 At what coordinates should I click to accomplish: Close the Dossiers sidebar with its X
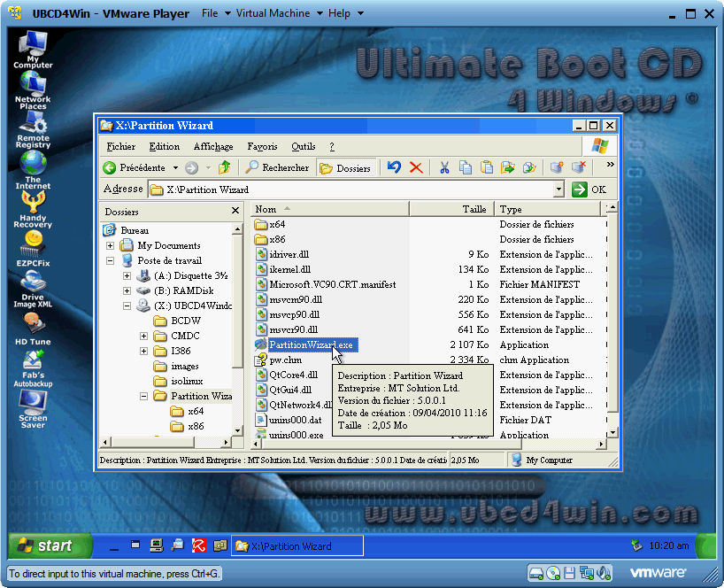(x=235, y=211)
